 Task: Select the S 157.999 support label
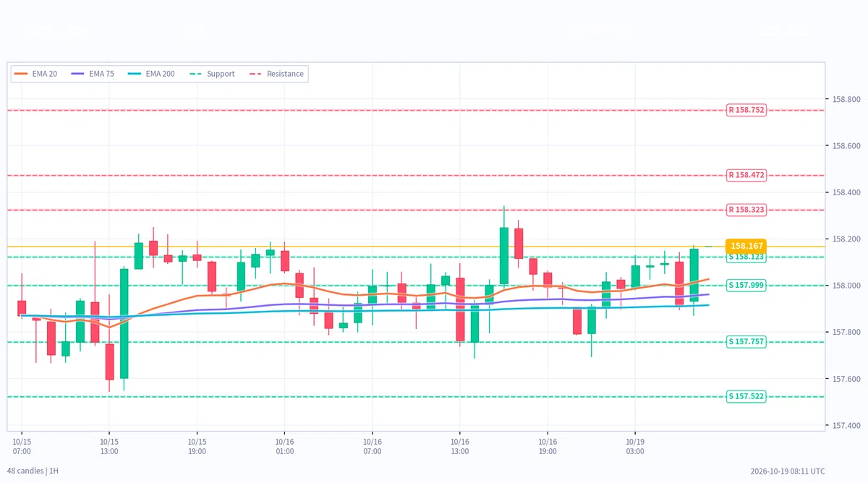click(x=746, y=286)
